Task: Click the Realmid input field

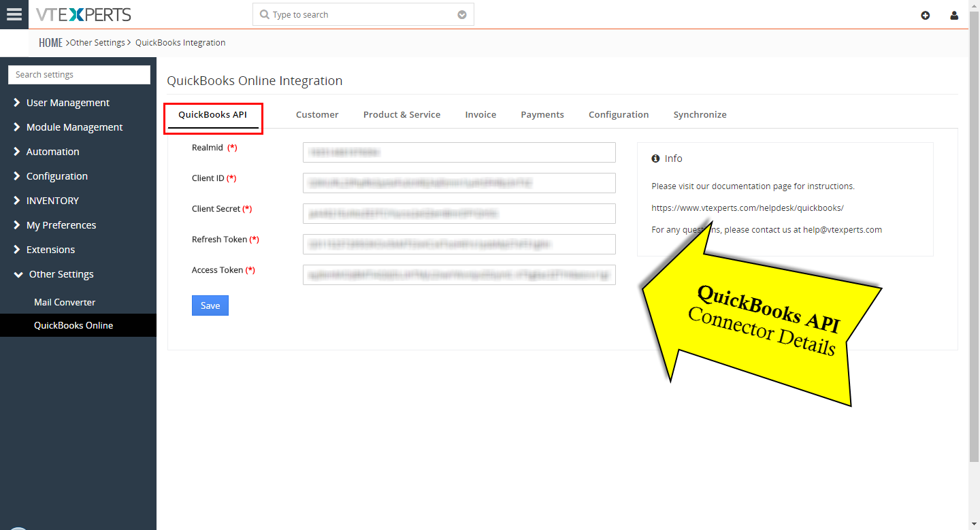Action: 459,152
